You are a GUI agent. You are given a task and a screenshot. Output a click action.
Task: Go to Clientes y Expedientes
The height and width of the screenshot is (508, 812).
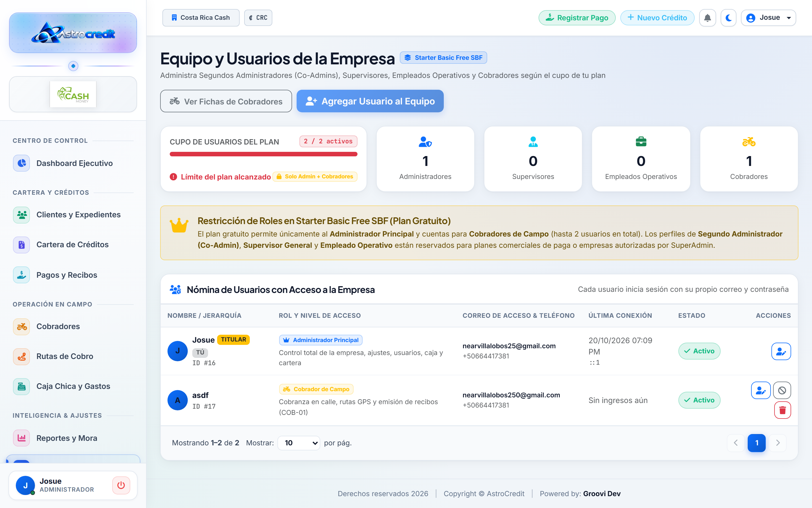73,215
